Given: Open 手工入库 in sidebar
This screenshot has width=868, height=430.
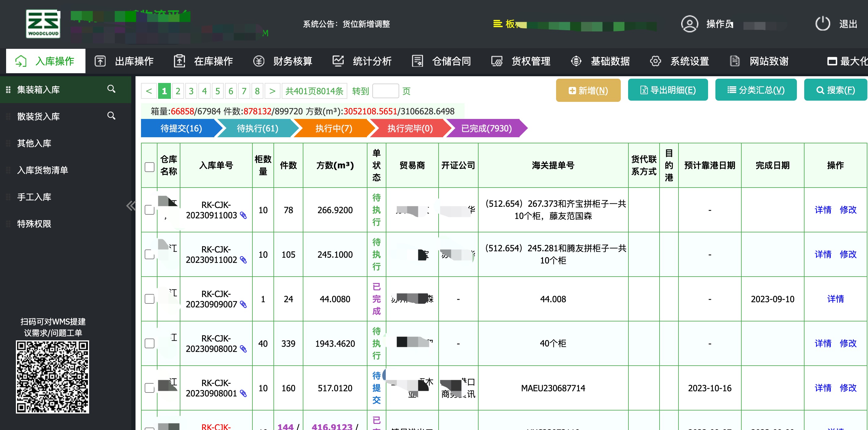Looking at the screenshot, I should (x=34, y=197).
